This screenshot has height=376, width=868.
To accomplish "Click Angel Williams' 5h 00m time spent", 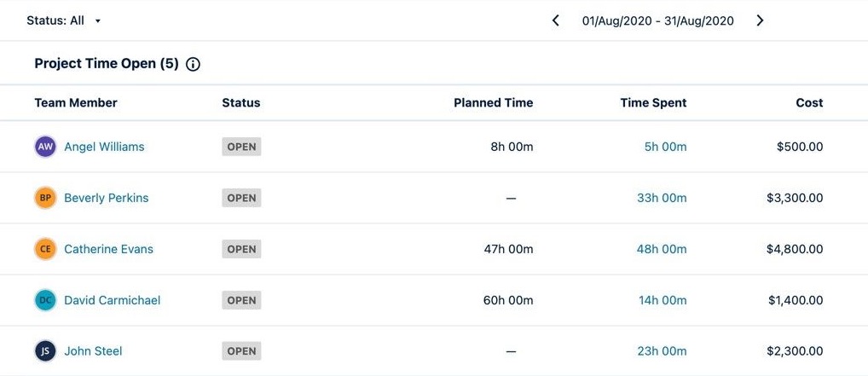I will click(x=665, y=147).
